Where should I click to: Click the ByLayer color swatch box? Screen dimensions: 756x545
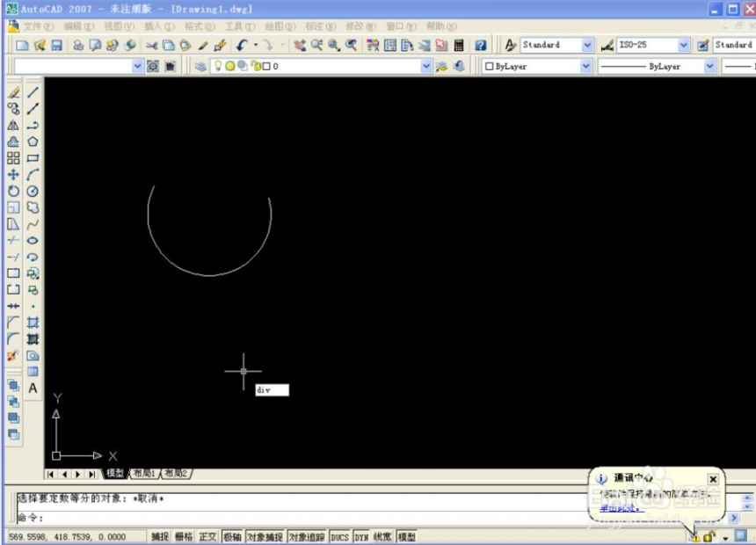click(489, 66)
